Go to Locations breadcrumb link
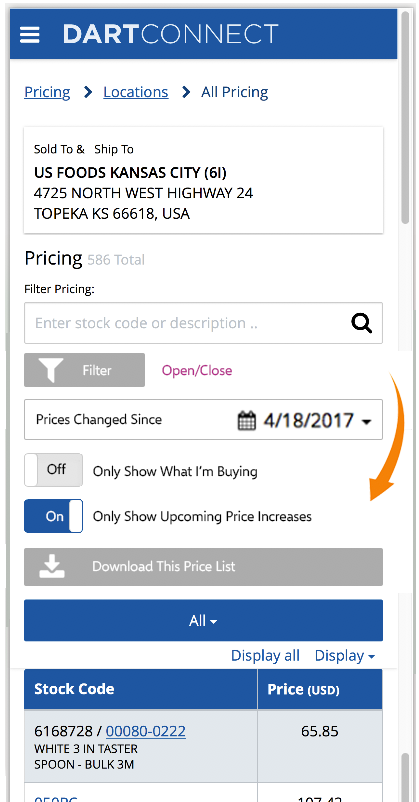Screen dimensions: 419x802 click(136, 92)
